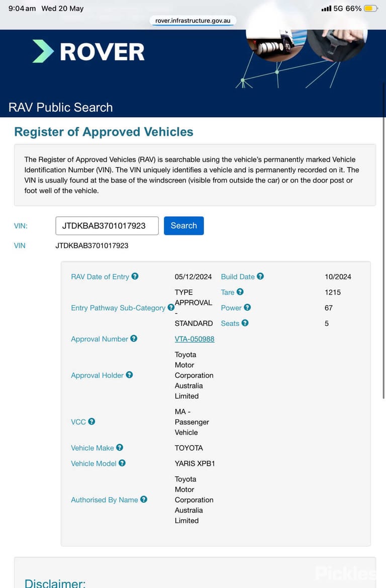Show help for Approval Holder
This screenshot has height=588, width=386.
point(129,375)
